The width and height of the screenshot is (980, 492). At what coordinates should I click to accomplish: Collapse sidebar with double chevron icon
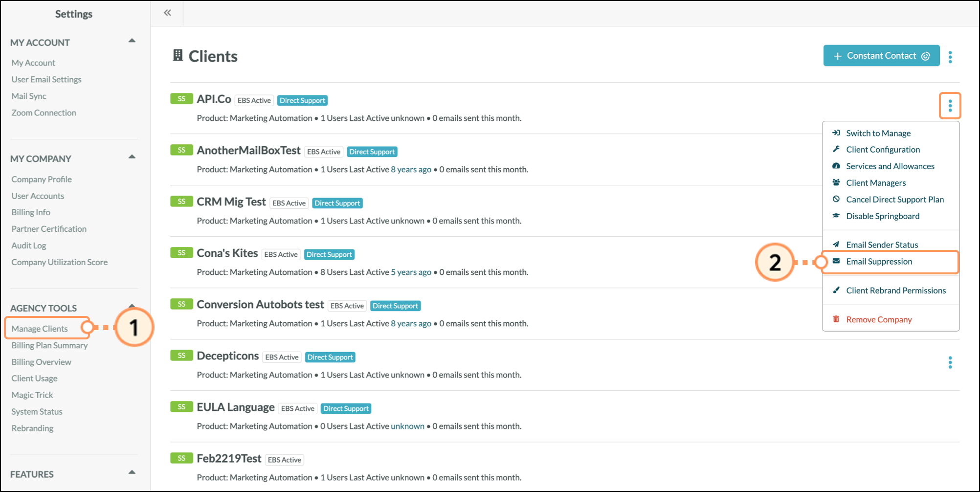(167, 13)
